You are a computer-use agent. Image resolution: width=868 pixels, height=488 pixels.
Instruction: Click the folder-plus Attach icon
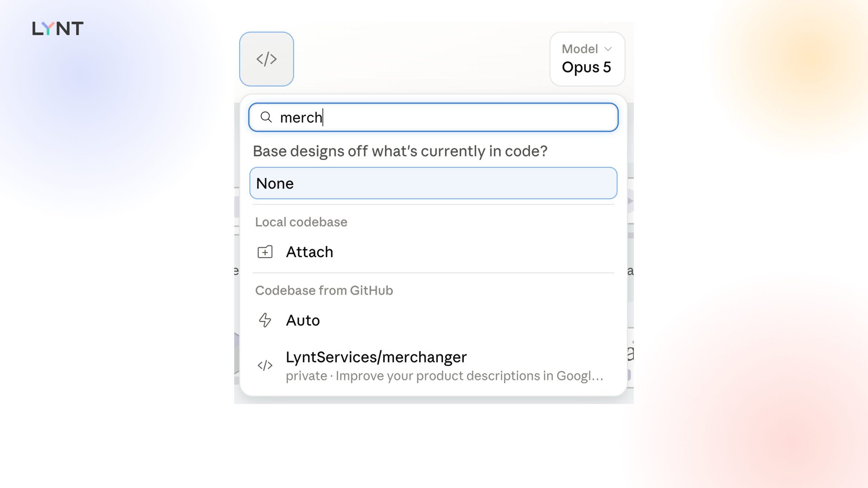[265, 252]
